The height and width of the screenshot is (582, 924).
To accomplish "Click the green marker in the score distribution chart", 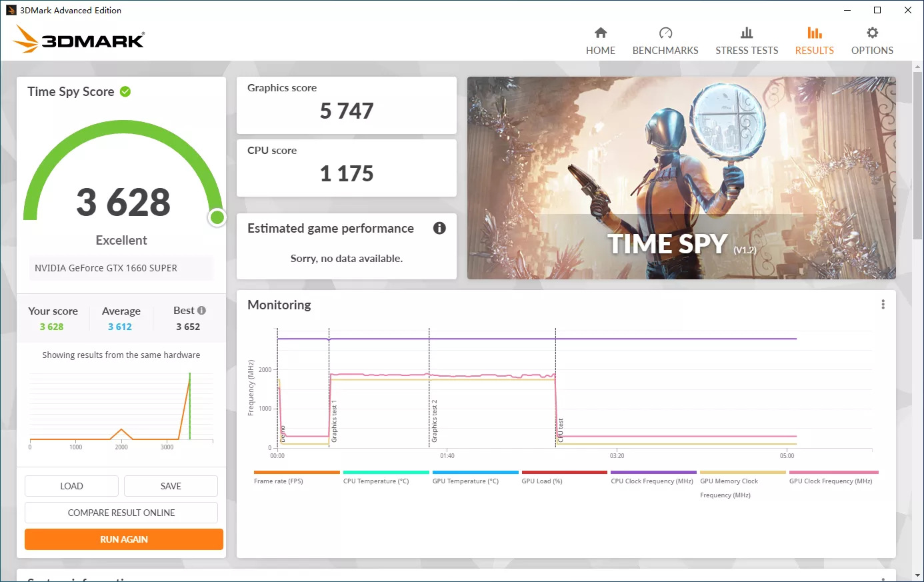I will coord(190,406).
